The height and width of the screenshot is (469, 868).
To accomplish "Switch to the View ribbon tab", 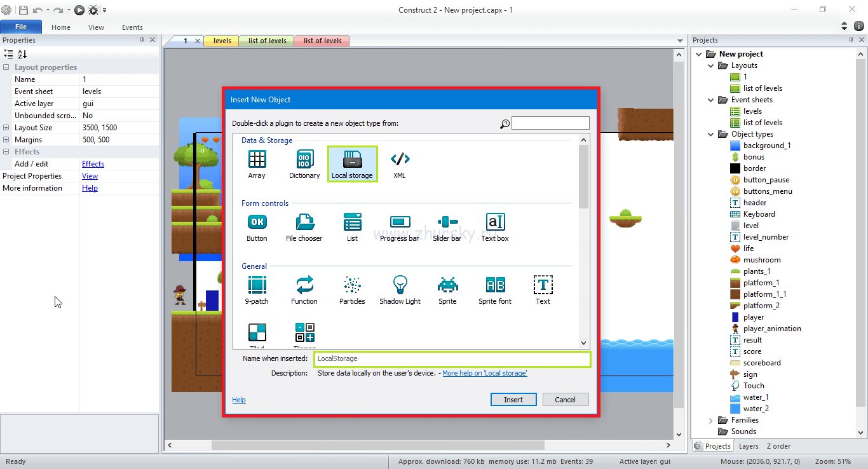I will pyautogui.click(x=97, y=27).
